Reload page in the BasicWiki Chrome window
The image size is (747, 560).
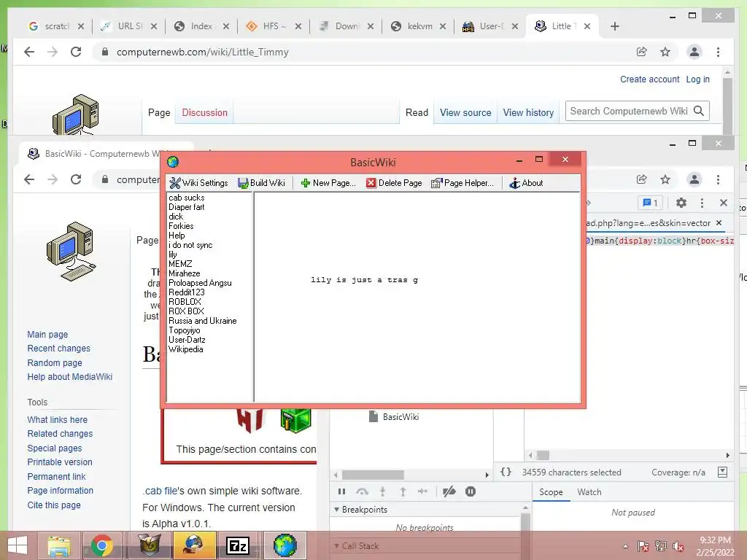tap(76, 179)
